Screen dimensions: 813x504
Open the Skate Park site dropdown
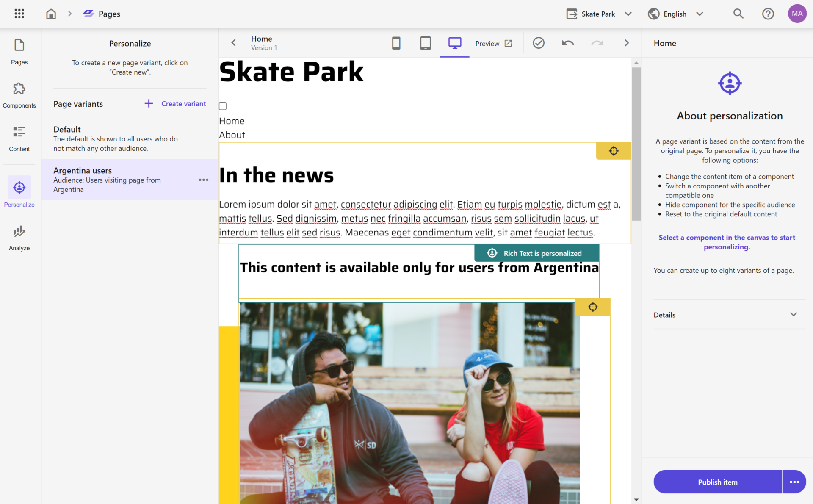click(599, 14)
